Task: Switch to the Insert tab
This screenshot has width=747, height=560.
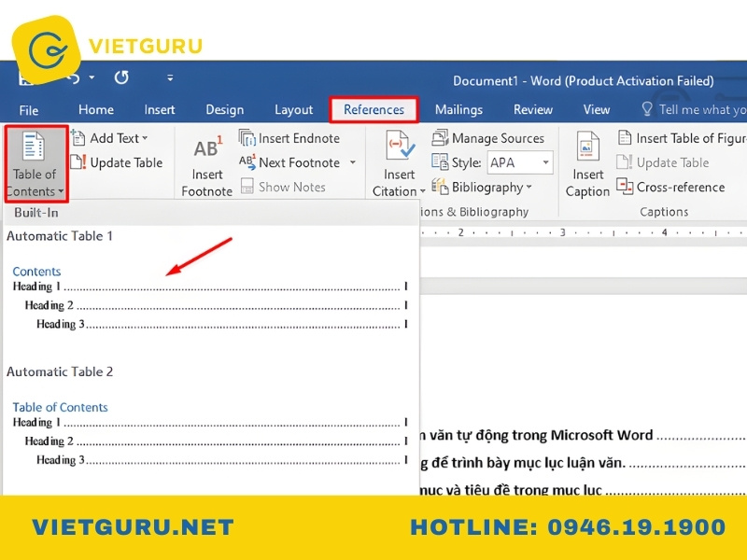Action: [x=160, y=110]
